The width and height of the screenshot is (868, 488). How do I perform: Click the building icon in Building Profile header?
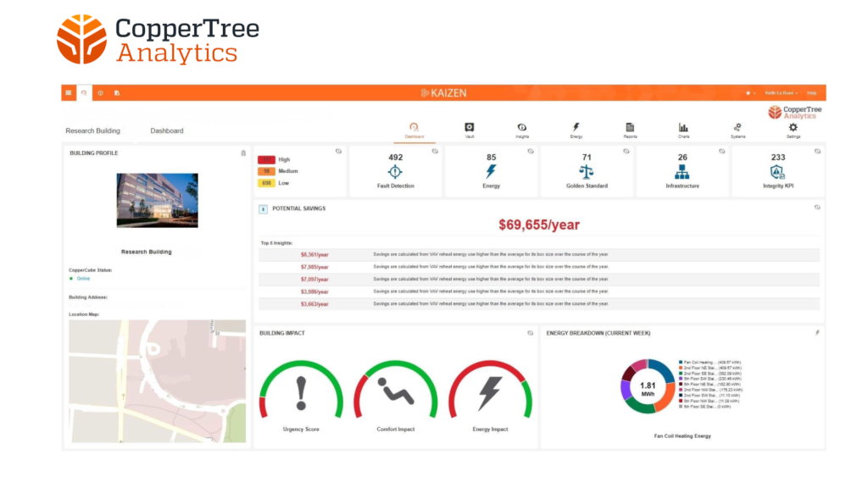click(x=243, y=153)
